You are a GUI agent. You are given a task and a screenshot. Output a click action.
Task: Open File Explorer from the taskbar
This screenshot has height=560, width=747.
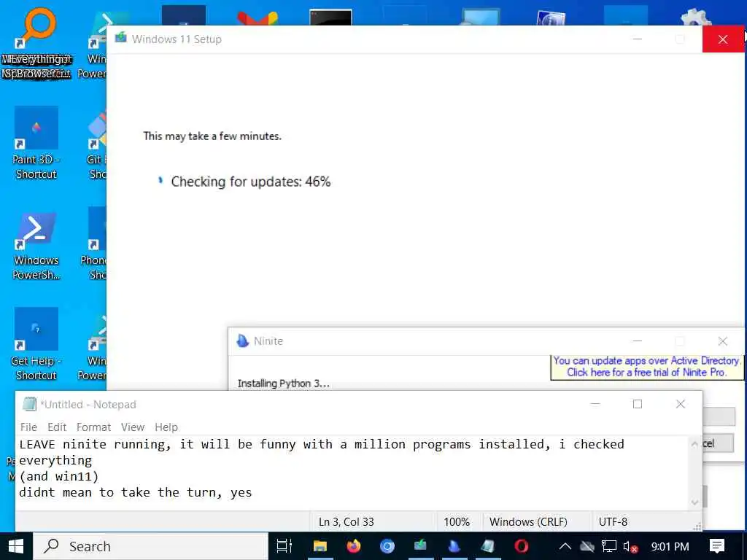pyautogui.click(x=320, y=546)
